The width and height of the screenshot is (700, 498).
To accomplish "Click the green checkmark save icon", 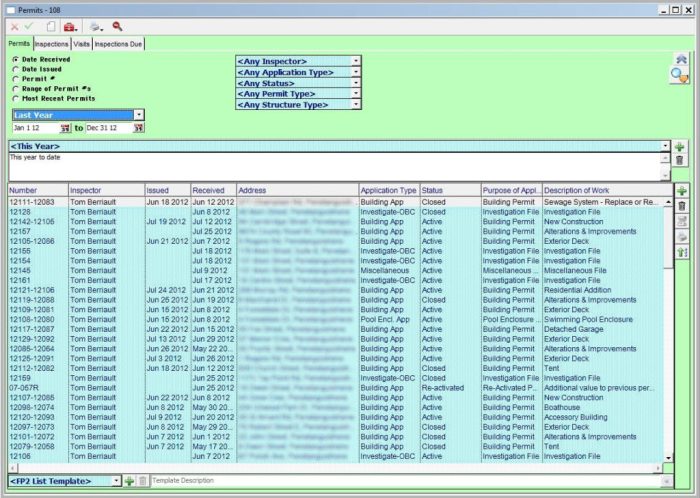I will click(x=29, y=26).
